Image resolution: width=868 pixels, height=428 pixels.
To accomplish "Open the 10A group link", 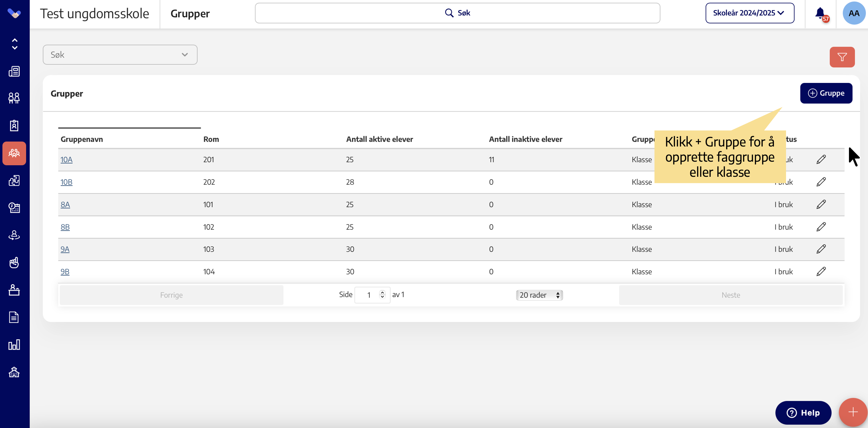I will pos(66,160).
